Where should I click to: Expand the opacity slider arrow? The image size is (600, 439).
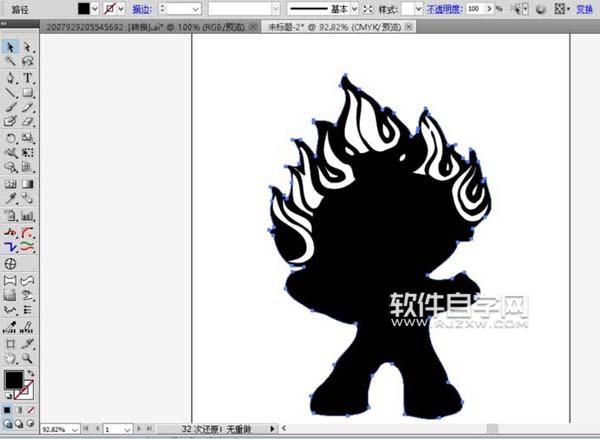tap(489, 8)
